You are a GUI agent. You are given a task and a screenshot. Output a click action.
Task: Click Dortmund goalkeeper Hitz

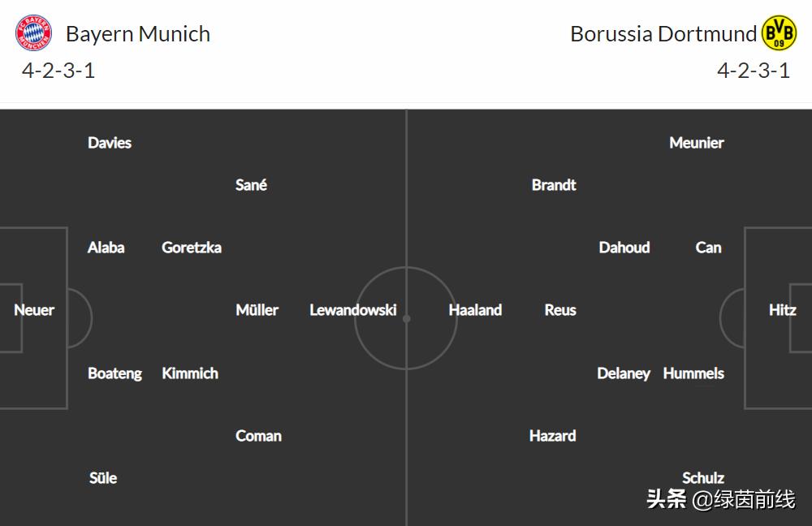[x=782, y=310]
